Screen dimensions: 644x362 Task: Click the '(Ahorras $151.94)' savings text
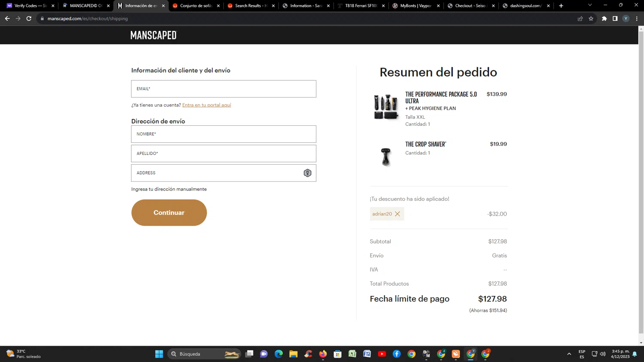coord(488,311)
